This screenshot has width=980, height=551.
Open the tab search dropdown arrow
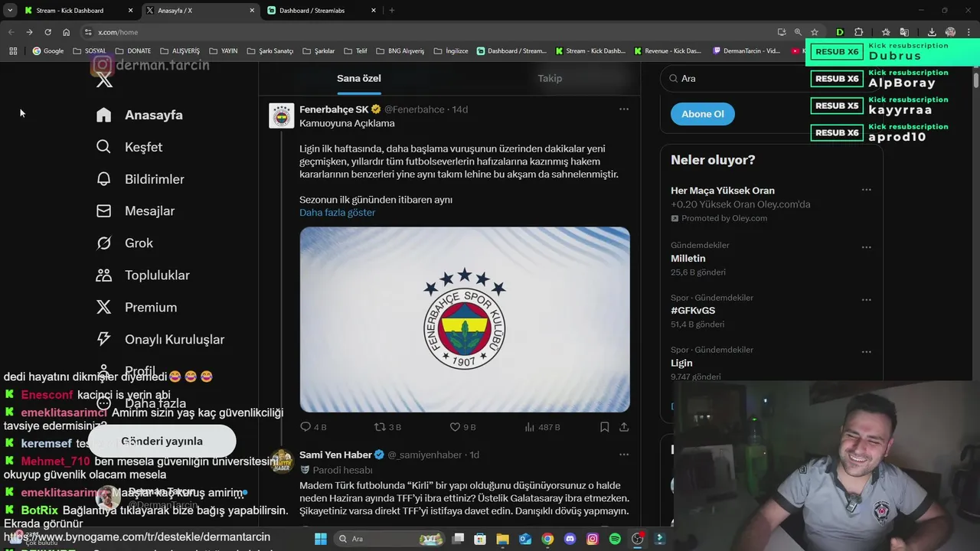[x=10, y=10]
